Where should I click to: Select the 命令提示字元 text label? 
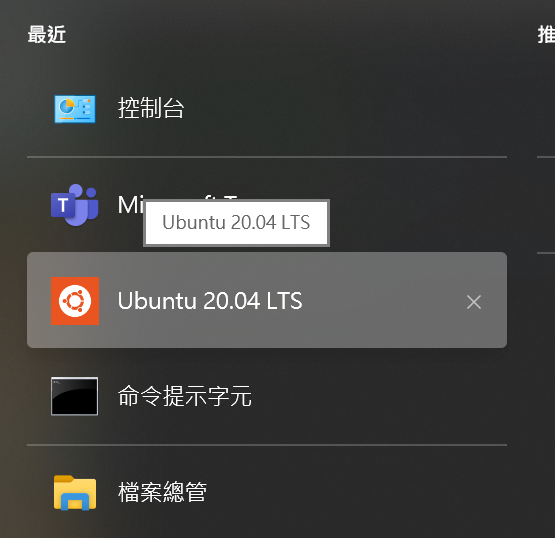tap(185, 396)
